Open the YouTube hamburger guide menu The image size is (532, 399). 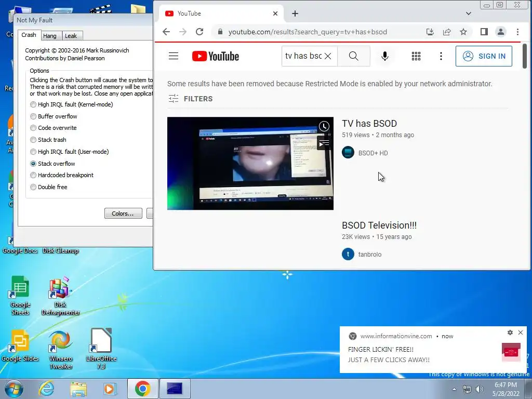pos(174,56)
